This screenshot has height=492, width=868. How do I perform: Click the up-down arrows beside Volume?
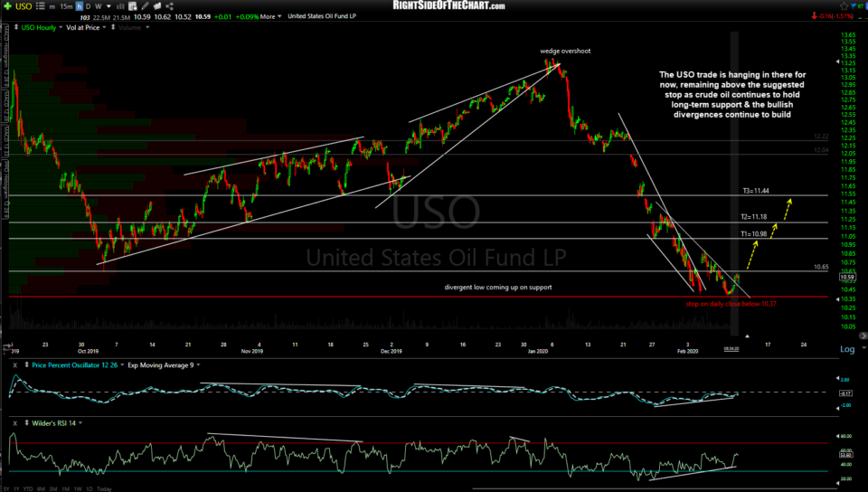coord(113,27)
